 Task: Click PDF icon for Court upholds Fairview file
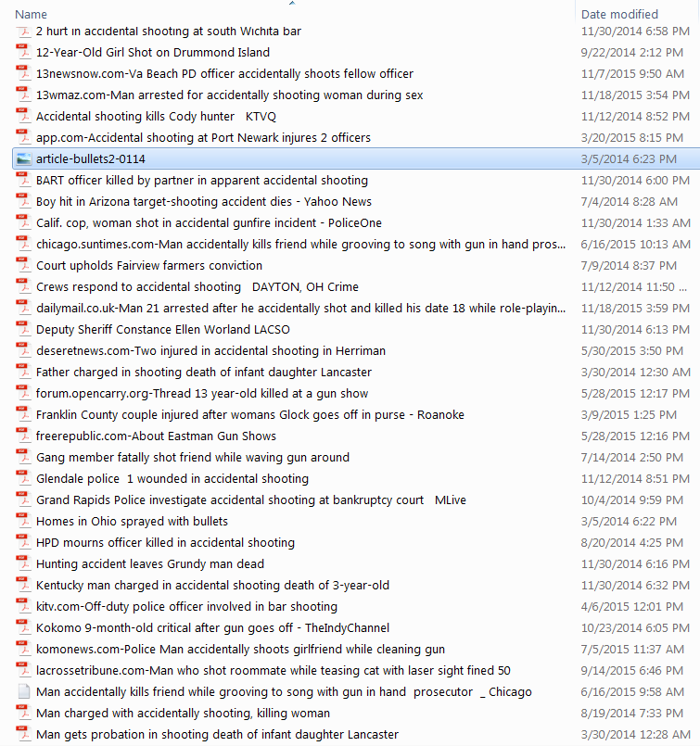click(23, 266)
